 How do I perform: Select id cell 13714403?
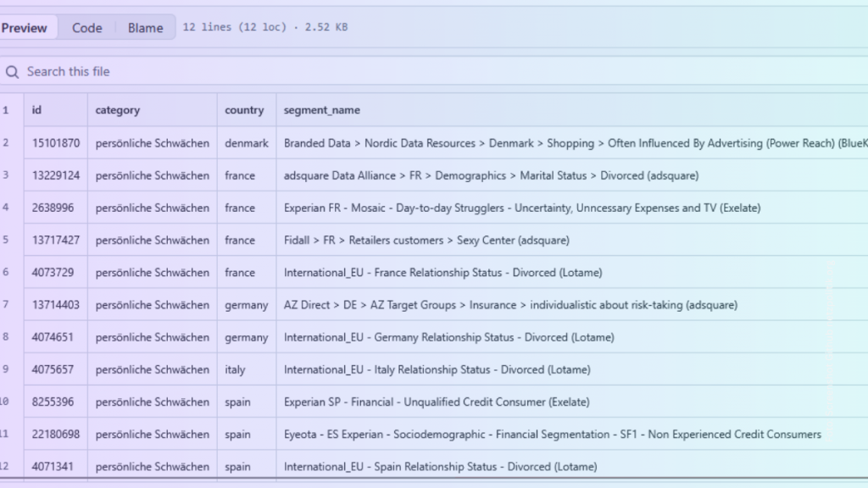[x=55, y=305]
